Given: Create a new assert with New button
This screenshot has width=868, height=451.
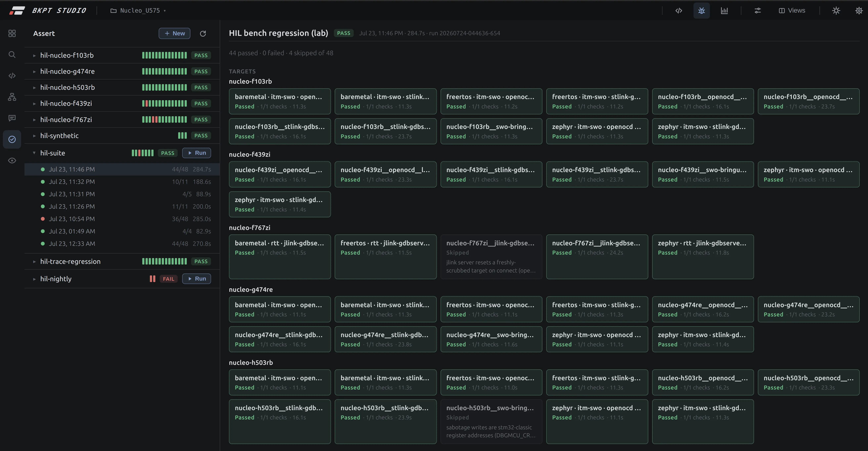Looking at the screenshot, I should pyautogui.click(x=175, y=33).
